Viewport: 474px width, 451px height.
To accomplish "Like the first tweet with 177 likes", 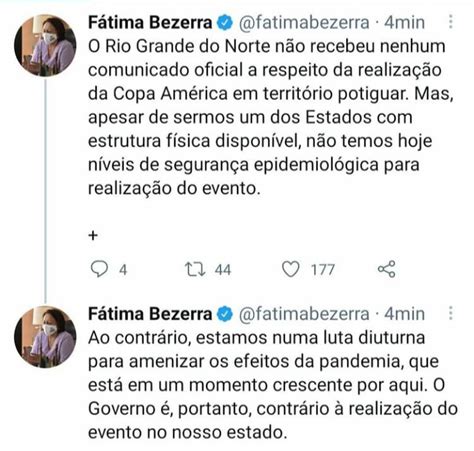I will click(x=291, y=269).
